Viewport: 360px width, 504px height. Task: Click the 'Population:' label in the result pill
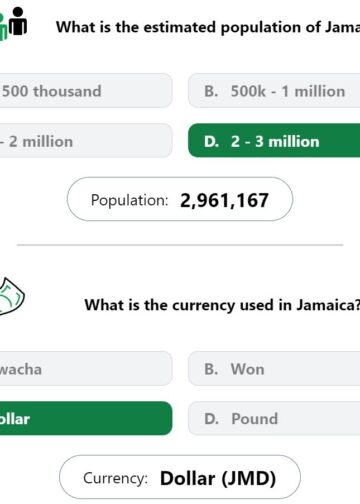tap(129, 200)
